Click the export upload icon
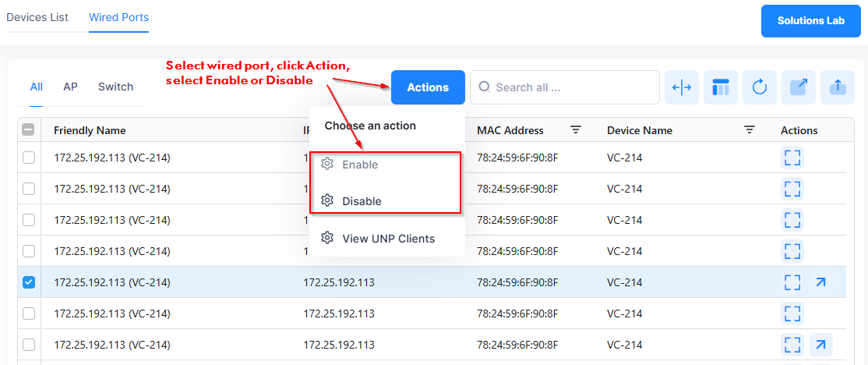 click(x=838, y=87)
